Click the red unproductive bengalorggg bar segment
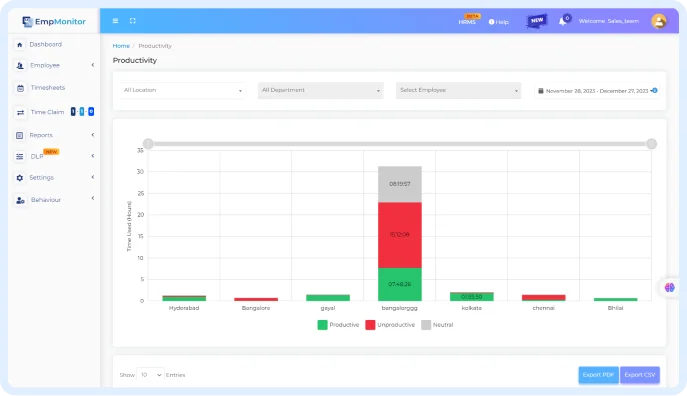Screen dimensions: 687x396 pos(400,235)
